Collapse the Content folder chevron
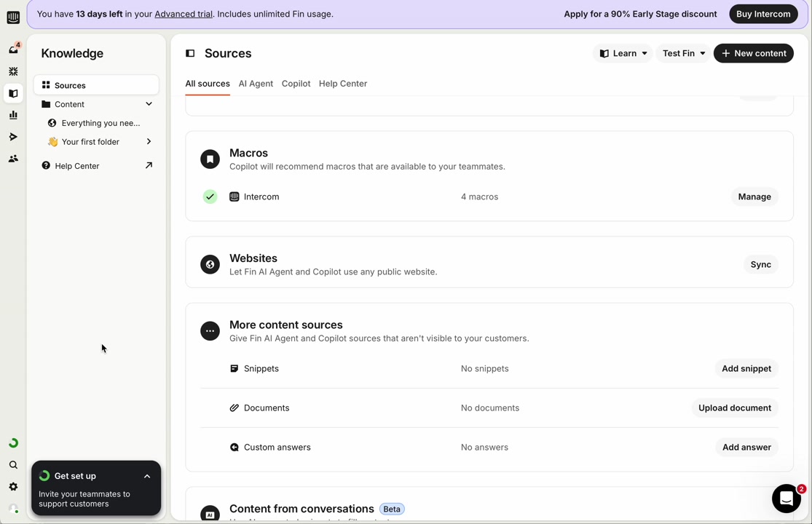The height and width of the screenshot is (524, 812). pyautogui.click(x=149, y=104)
